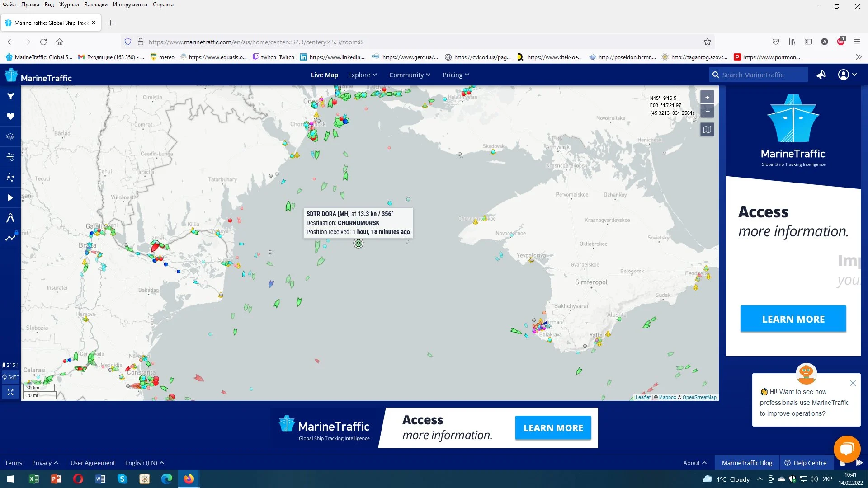Open the Файл menu in Firefox
Screen dimensions: 868x488
tap(9, 5)
